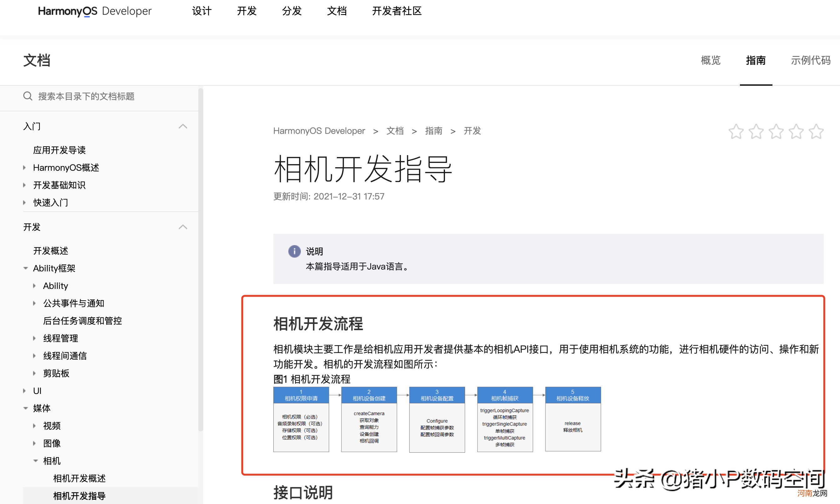Switch to the 概览 tab
The width and height of the screenshot is (840, 504).
click(x=711, y=60)
